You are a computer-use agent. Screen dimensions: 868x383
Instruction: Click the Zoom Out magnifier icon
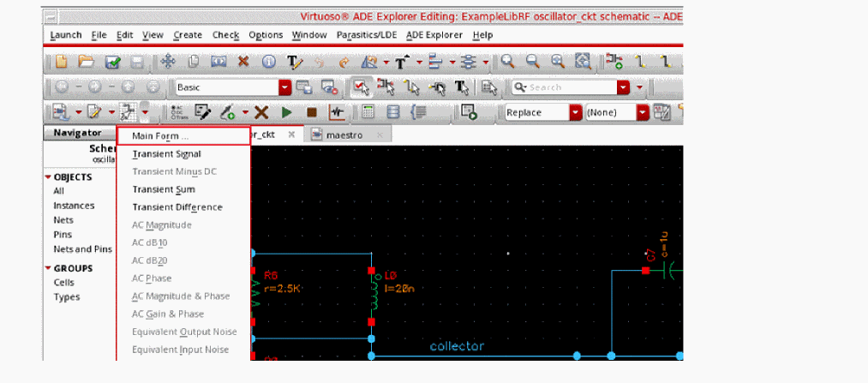532,62
